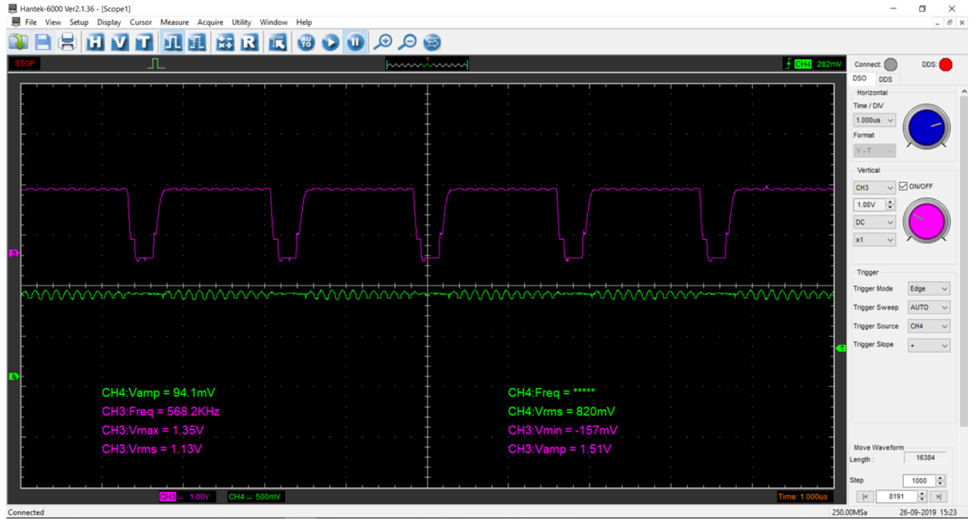The height and width of the screenshot is (532, 980).
Task: Open the x1 probe attenuation dropdown
Action: (x=874, y=240)
